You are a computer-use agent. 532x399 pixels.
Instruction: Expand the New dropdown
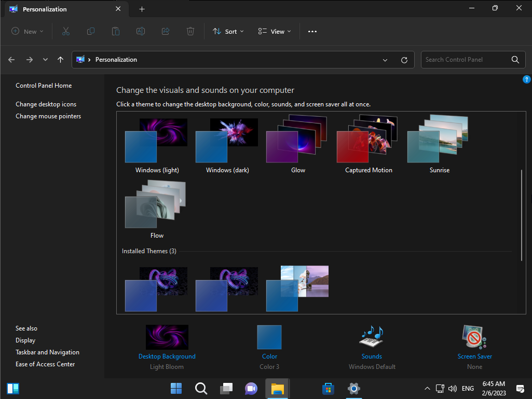pos(28,32)
